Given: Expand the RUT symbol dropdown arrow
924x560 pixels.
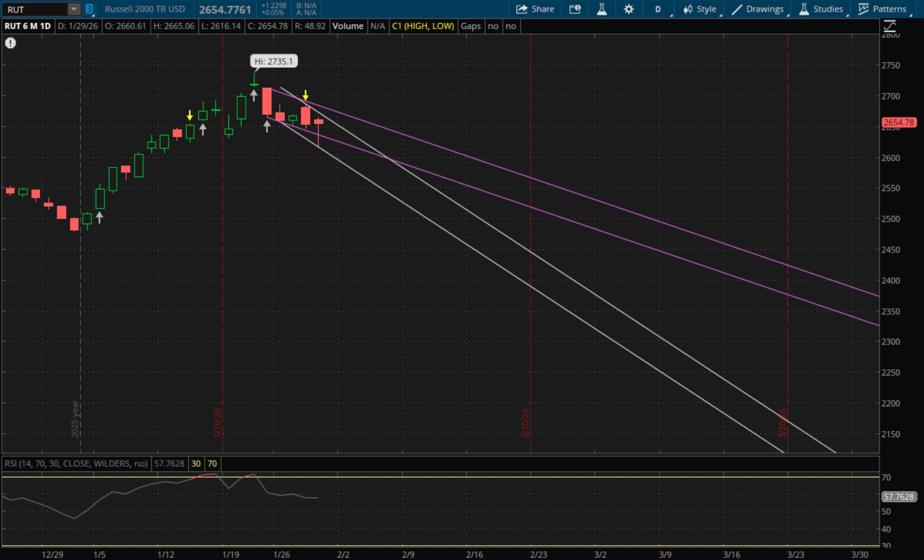Looking at the screenshot, I should pyautogui.click(x=73, y=9).
